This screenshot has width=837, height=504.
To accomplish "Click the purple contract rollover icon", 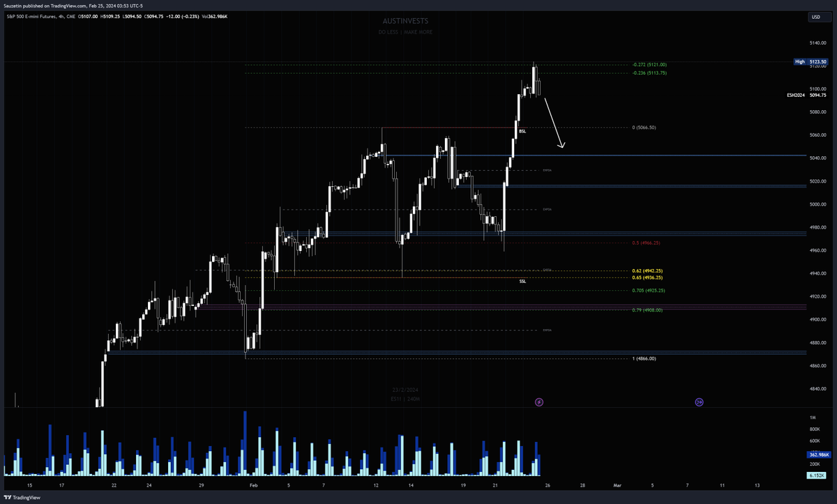I will 700,402.
